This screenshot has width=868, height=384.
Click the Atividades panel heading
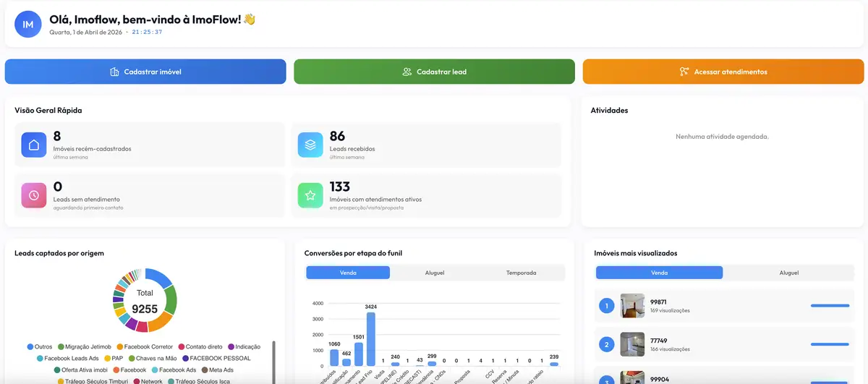click(609, 111)
